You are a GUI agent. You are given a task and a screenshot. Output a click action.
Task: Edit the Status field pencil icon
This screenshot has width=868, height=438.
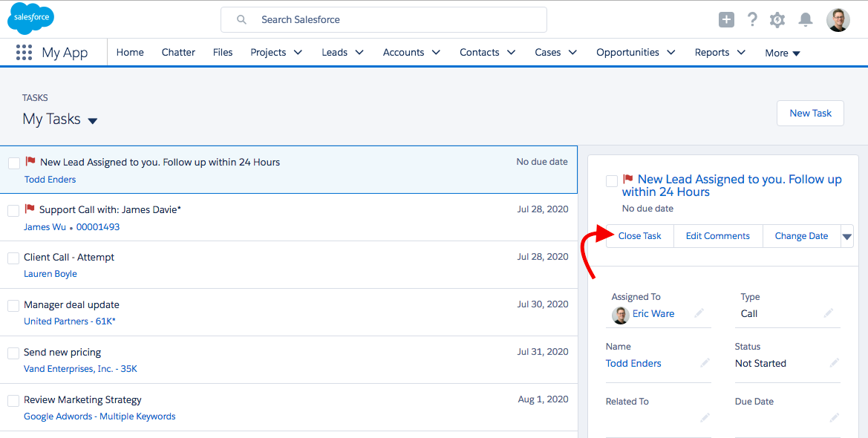pyautogui.click(x=835, y=363)
